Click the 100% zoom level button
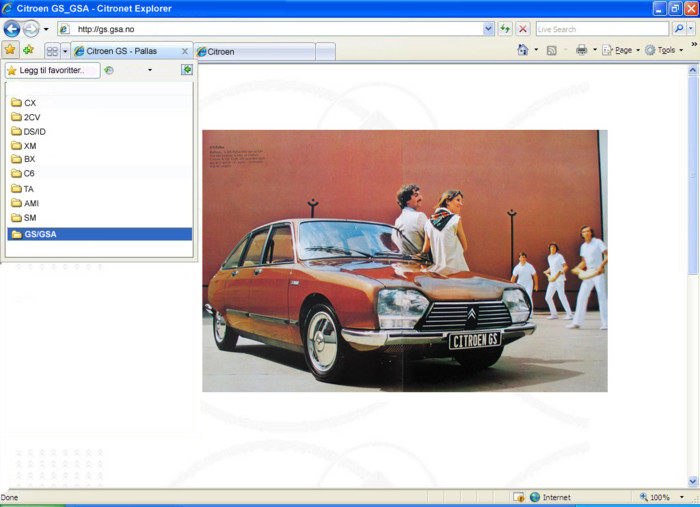The height and width of the screenshot is (507, 700). tap(655, 497)
